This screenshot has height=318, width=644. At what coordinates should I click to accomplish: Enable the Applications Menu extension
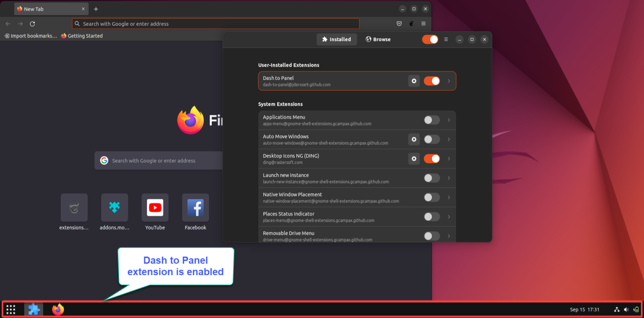click(431, 120)
